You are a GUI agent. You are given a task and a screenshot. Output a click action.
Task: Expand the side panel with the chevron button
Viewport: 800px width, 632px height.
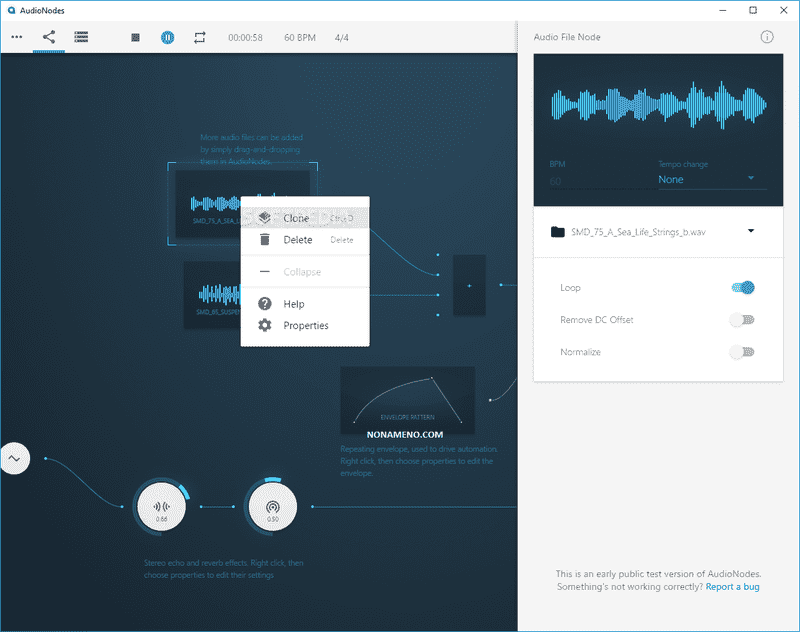14,458
